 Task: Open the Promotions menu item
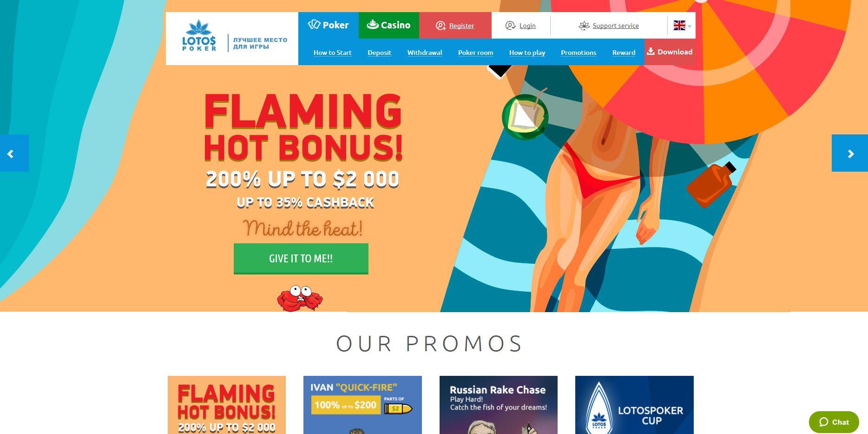579,53
